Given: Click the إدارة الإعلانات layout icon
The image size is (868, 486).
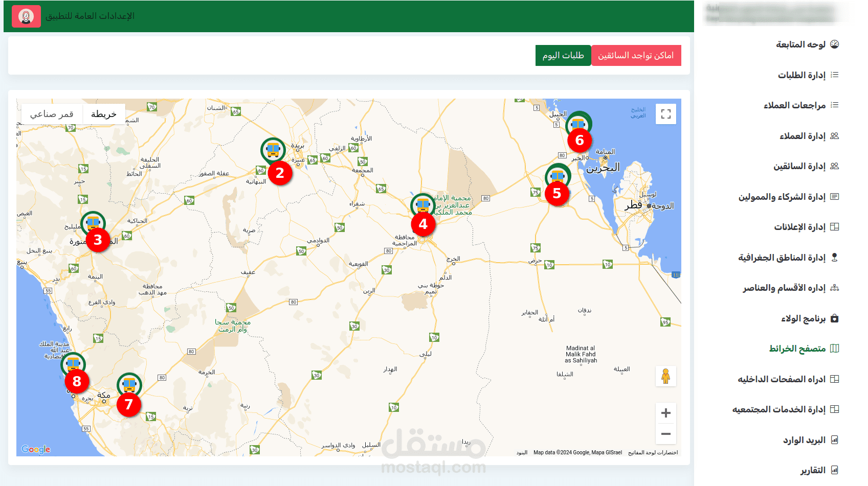Looking at the screenshot, I should pos(835,227).
